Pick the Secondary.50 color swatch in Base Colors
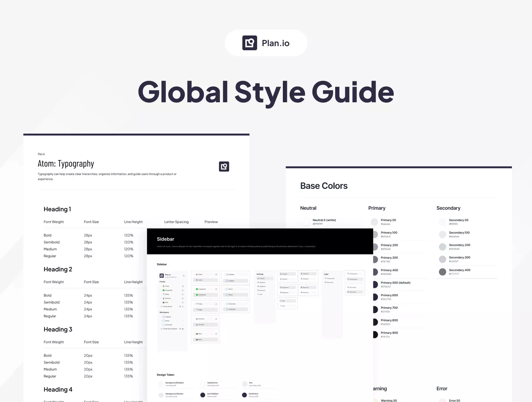The height and width of the screenshot is (402, 532). (x=442, y=222)
